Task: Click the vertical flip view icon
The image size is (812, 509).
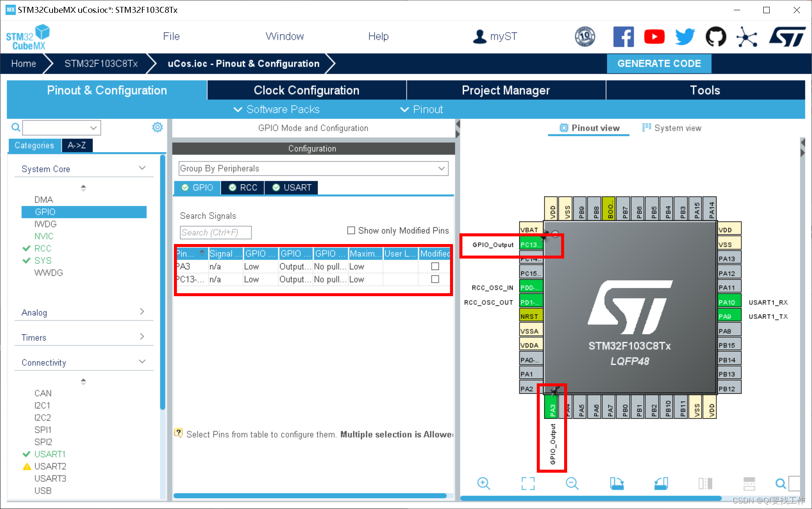Action: pos(705,483)
